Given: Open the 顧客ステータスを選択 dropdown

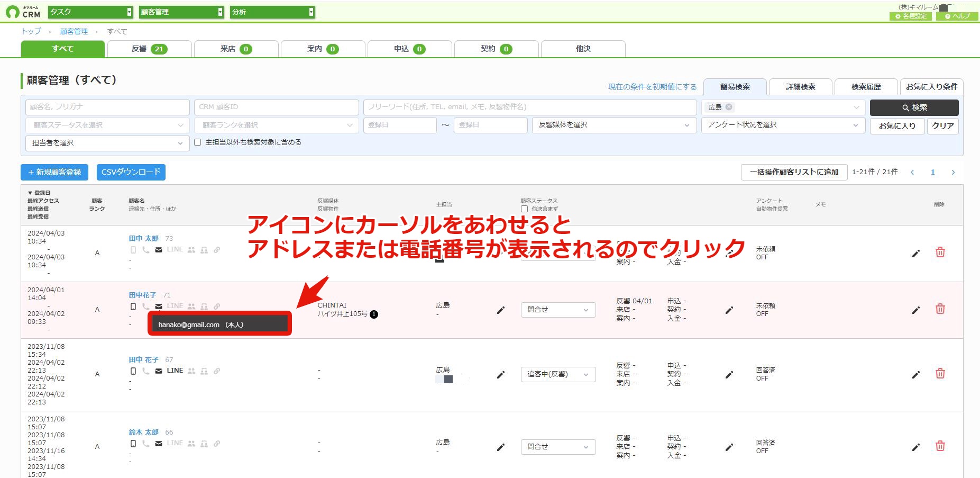Looking at the screenshot, I should 107,125.
